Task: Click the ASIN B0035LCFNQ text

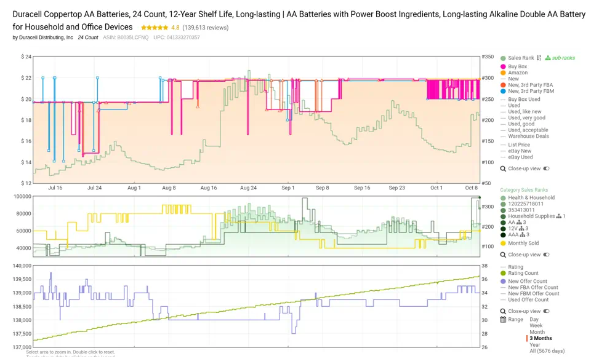Action: coord(126,38)
